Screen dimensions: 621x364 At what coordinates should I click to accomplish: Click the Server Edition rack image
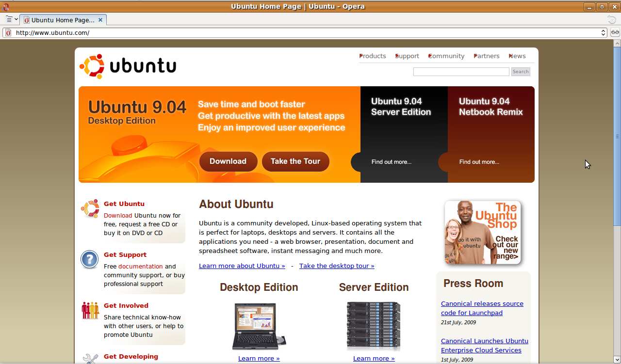tap(374, 326)
